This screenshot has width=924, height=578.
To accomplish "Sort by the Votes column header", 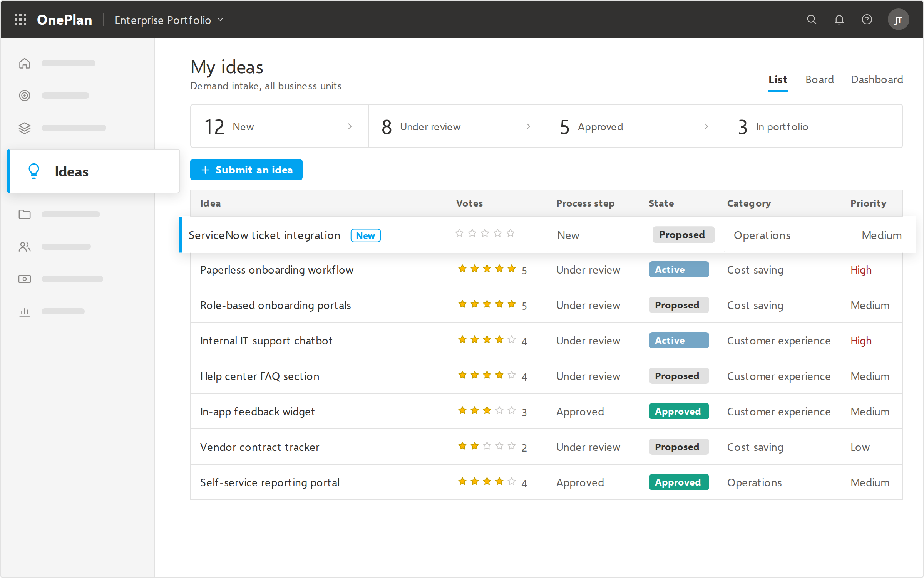I will [469, 203].
